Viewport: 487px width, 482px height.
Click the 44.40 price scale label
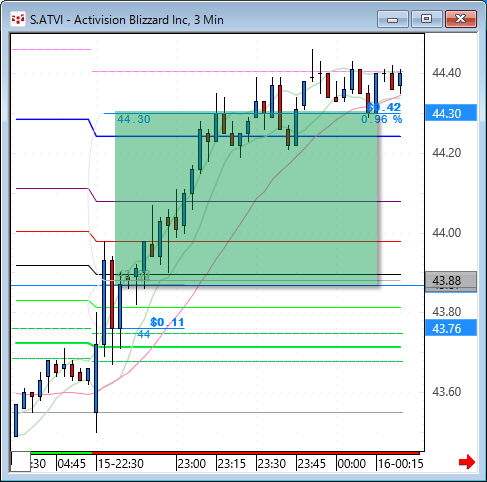[446, 73]
